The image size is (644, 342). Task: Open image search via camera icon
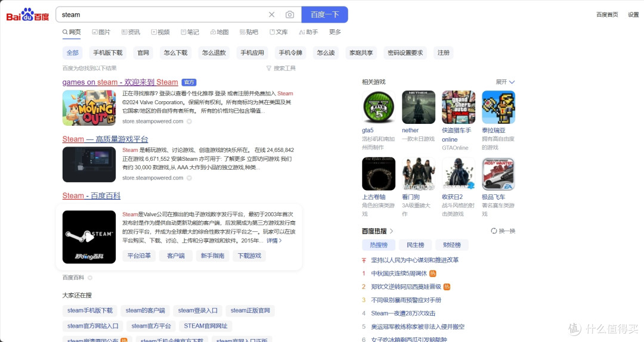point(290,15)
